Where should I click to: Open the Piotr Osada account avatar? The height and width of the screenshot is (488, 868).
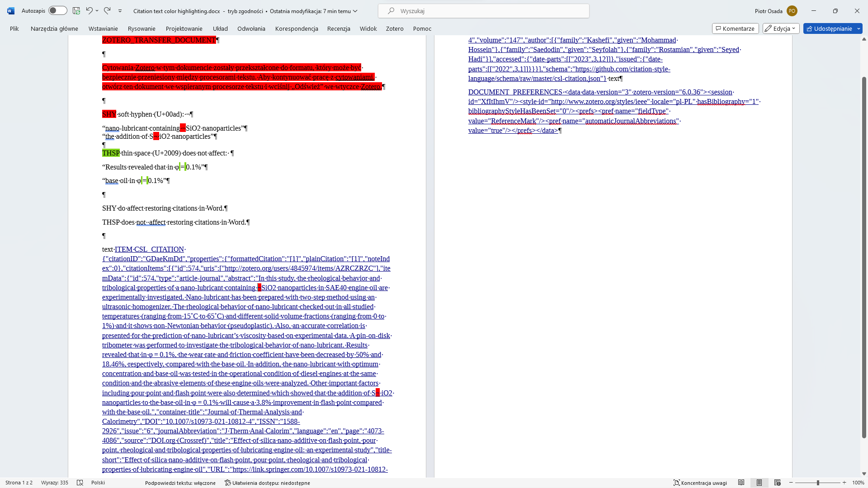point(792,11)
